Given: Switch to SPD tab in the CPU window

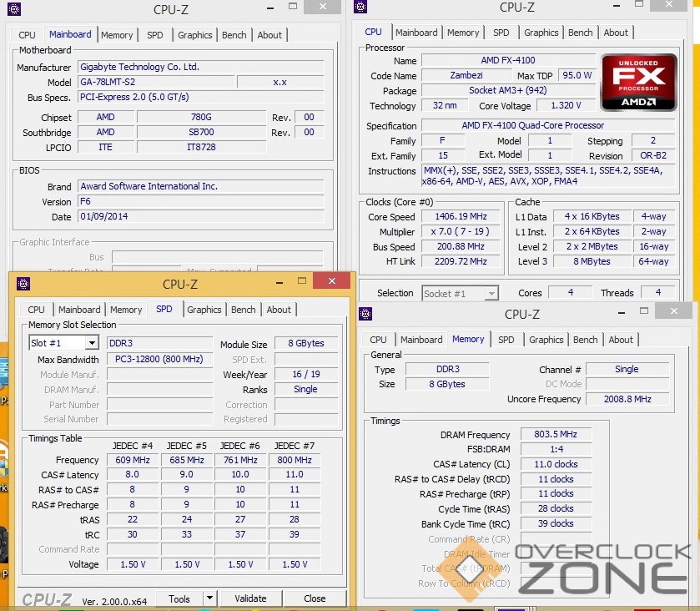Looking at the screenshot, I should 501,33.
